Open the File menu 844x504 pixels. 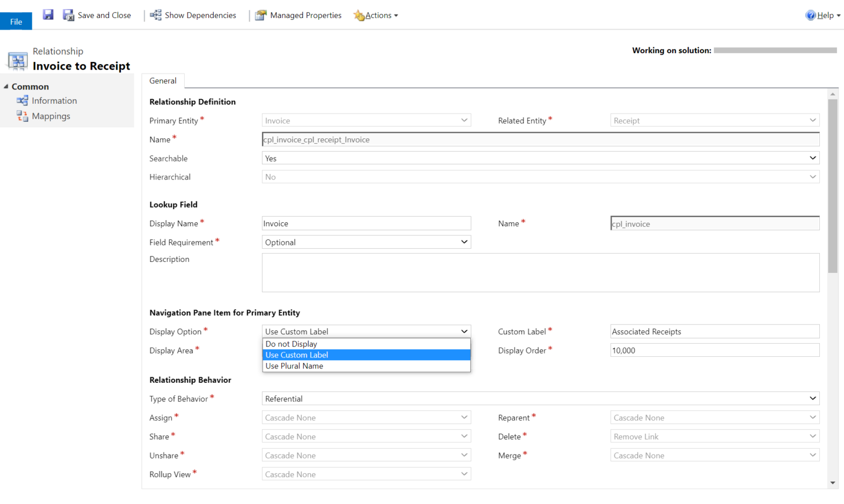click(x=16, y=21)
